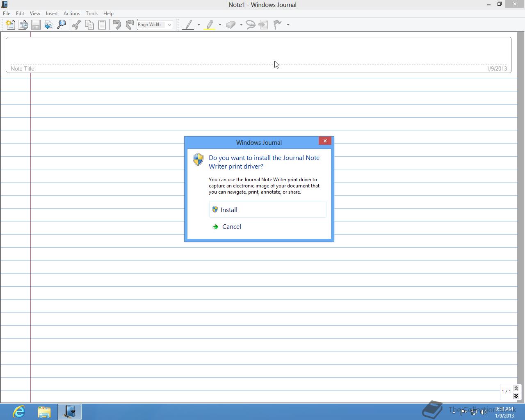Click the network tray icon
The image size is (525, 420).
click(x=474, y=412)
